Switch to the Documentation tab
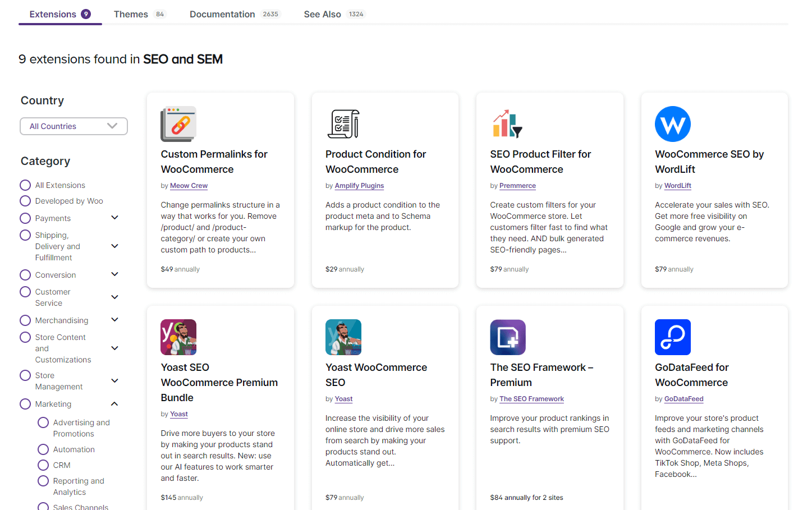 [235, 14]
